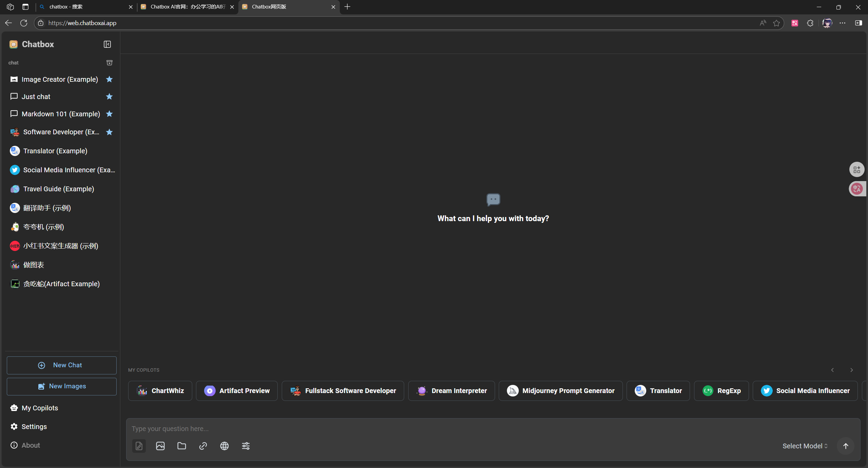868x468 pixels.
Task: Click the clear chat list icon
Action: click(110, 63)
